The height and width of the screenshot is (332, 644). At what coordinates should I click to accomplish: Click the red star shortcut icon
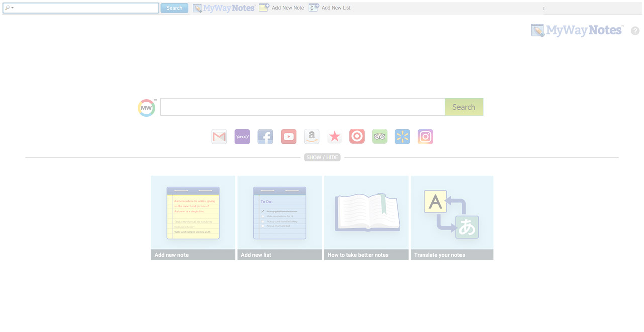(335, 137)
